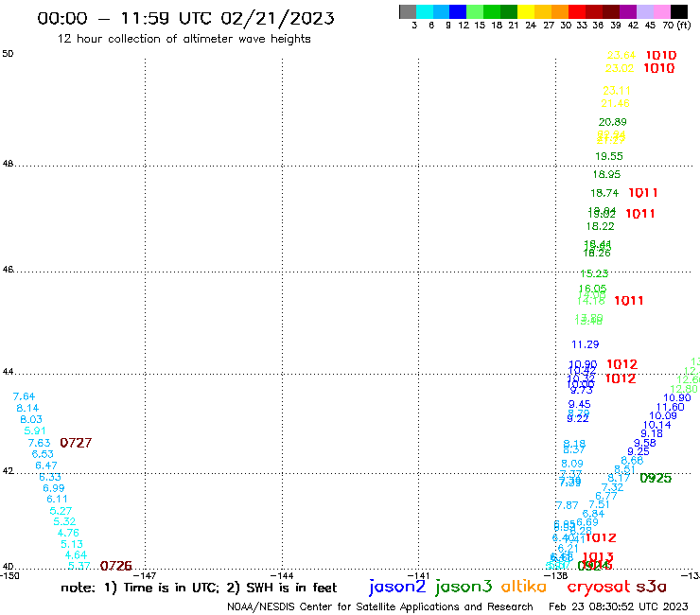This screenshot has height=615, width=700.
Task: Click the latitude axis label 46
Action: click(8, 270)
